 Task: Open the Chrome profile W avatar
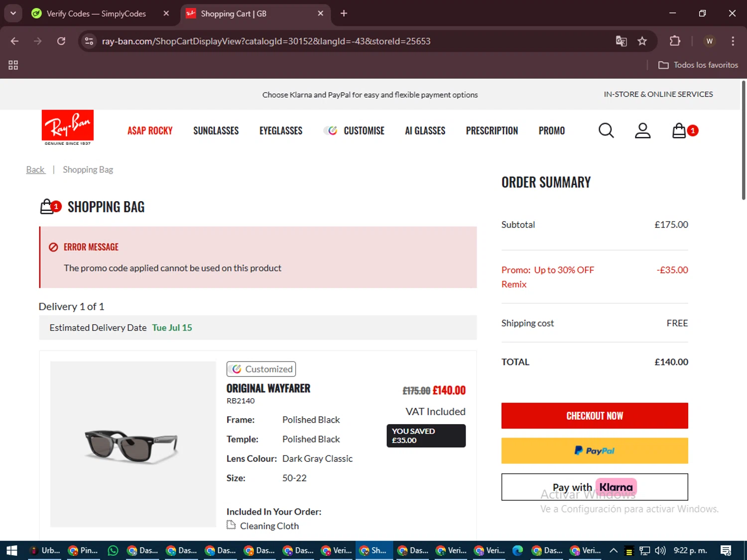(709, 41)
